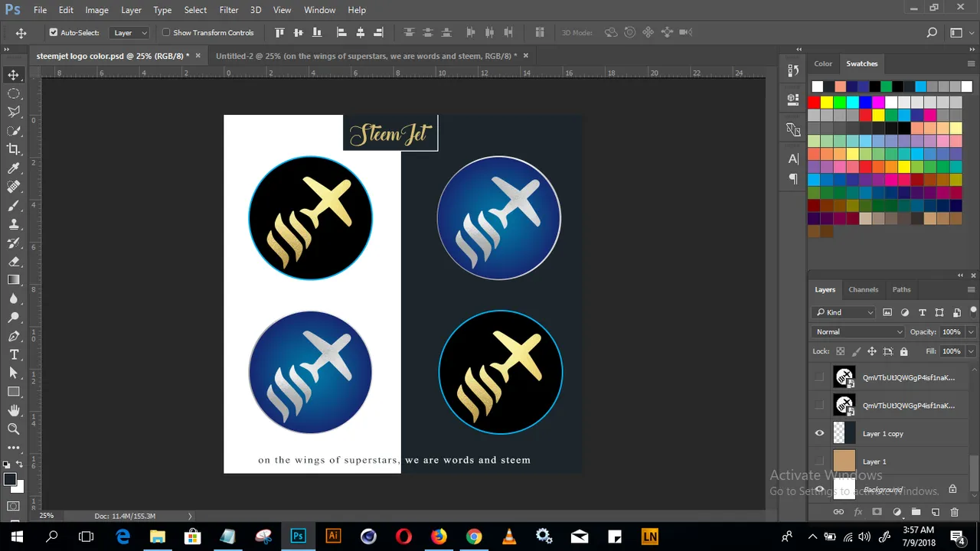Image resolution: width=980 pixels, height=551 pixels.
Task: Select the Clone Stamp tool
Action: coord(14,224)
